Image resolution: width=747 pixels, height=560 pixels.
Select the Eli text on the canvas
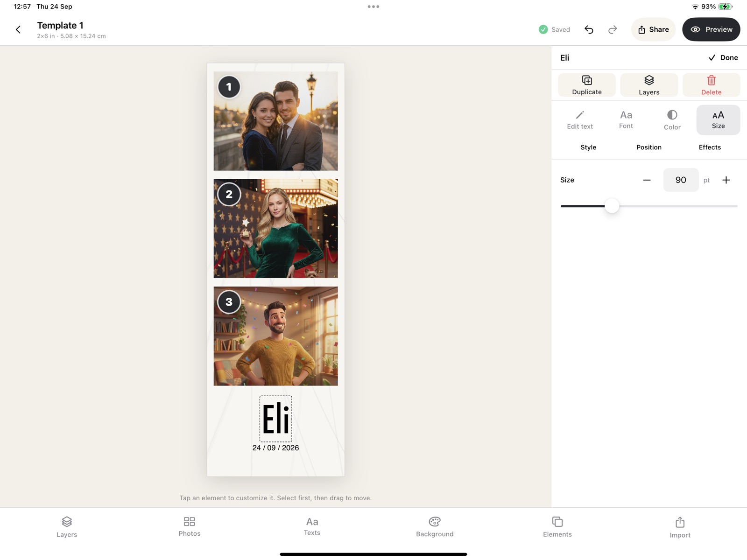(276, 419)
